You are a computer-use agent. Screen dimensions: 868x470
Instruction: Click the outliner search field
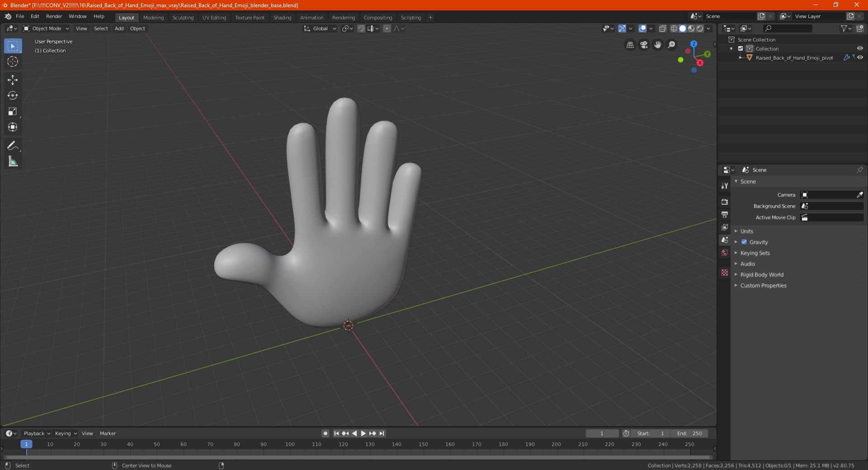click(788, 28)
